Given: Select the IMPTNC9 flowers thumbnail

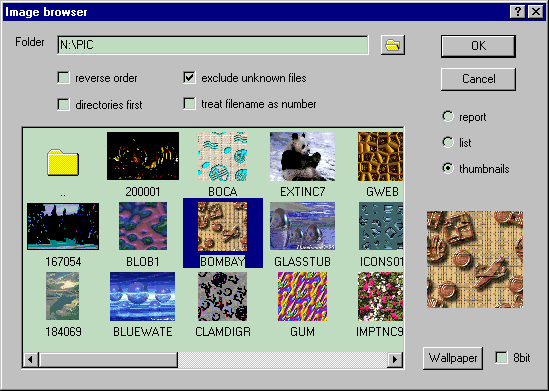Looking at the screenshot, I should (380, 296).
